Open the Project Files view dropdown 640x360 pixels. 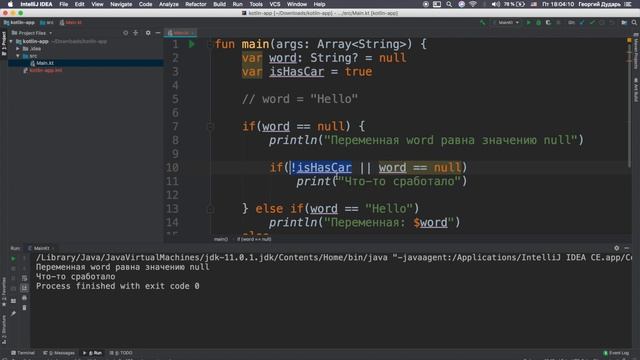click(x=32, y=33)
